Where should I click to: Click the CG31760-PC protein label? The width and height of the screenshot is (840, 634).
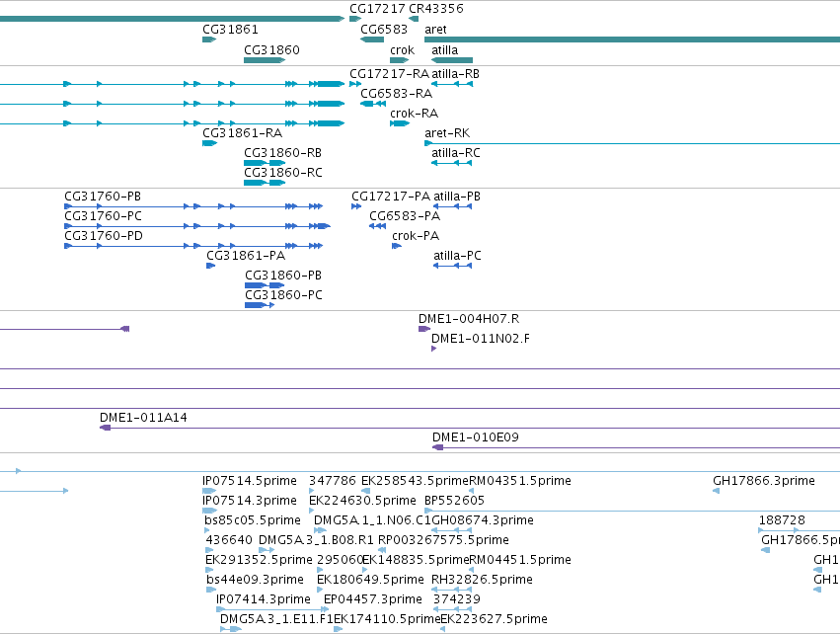click(x=104, y=216)
